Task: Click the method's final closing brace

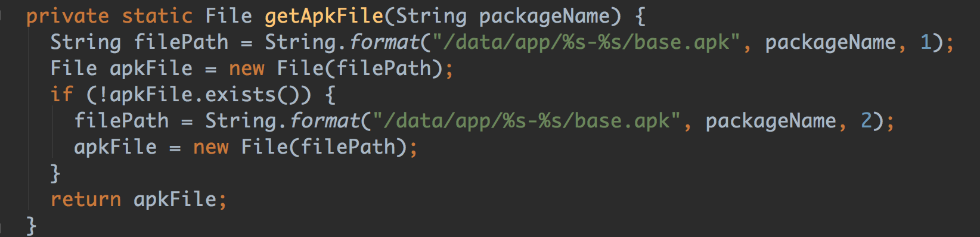Action: 32,226
